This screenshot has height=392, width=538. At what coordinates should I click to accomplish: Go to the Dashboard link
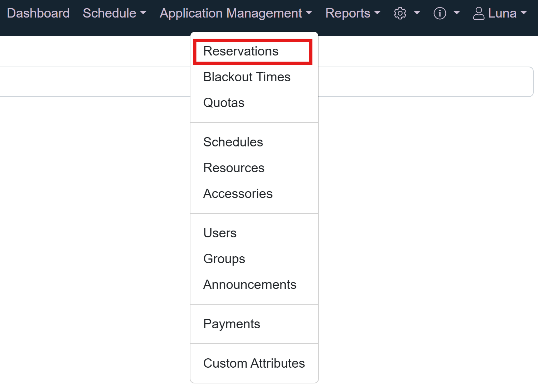click(38, 13)
